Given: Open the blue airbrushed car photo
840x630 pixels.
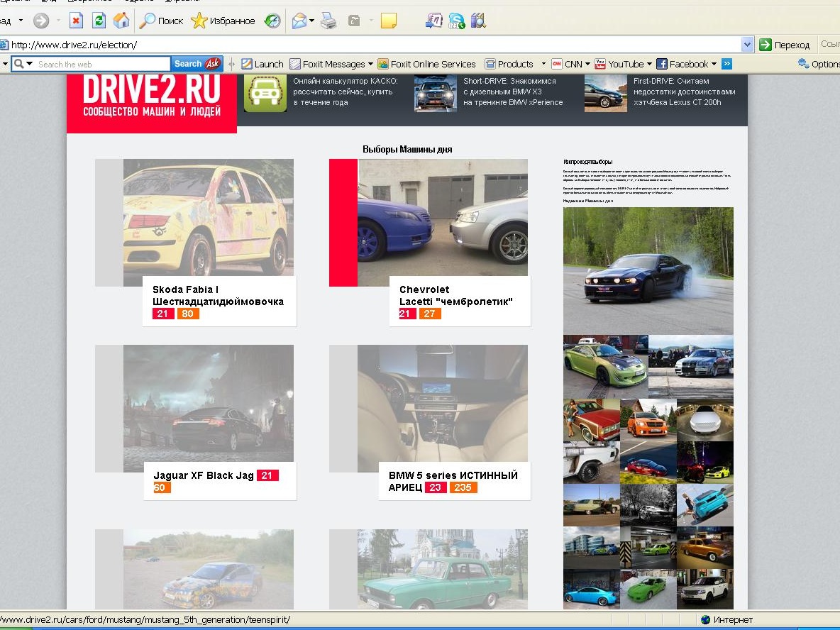Looking at the screenshot, I should tap(209, 569).
